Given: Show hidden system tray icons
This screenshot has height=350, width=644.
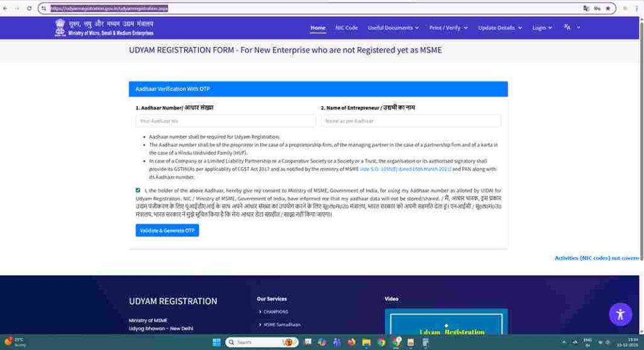Looking at the screenshot, I should (x=564, y=342).
